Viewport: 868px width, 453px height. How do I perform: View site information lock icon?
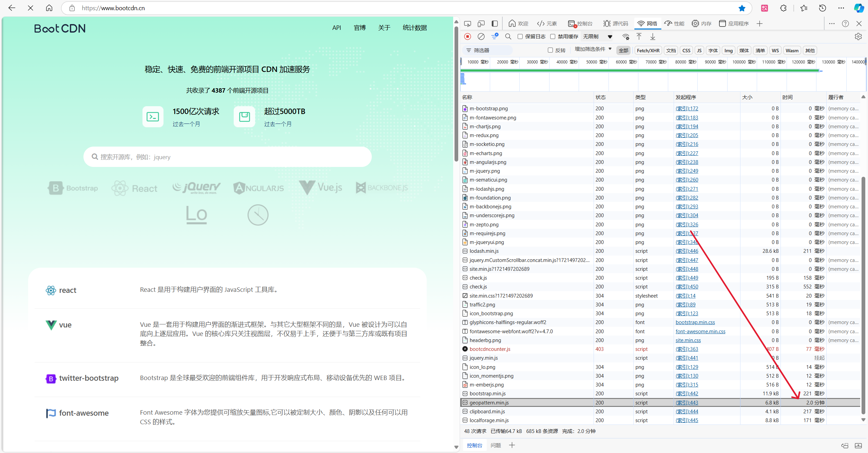point(72,8)
